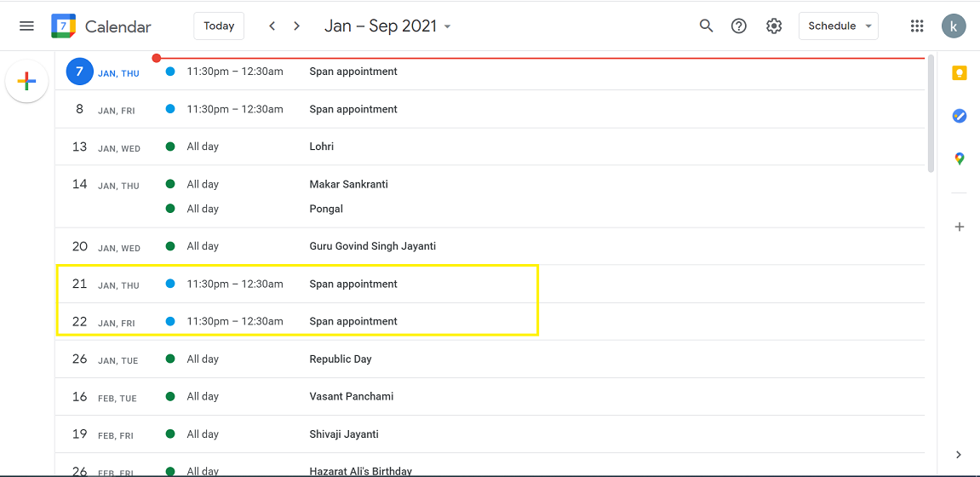Go to previous period arrow
Image resolution: width=980 pixels, height=477 pixels.
point(272,26)
